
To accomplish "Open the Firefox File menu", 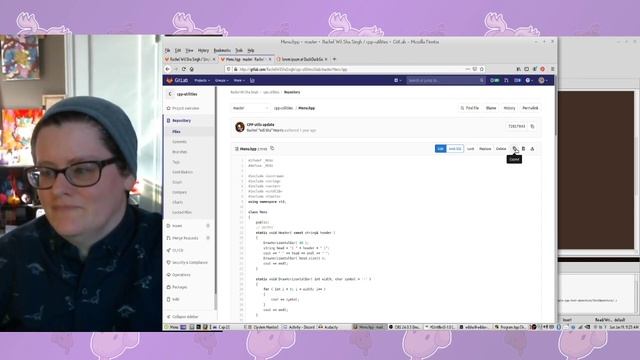I will point(167,50).
